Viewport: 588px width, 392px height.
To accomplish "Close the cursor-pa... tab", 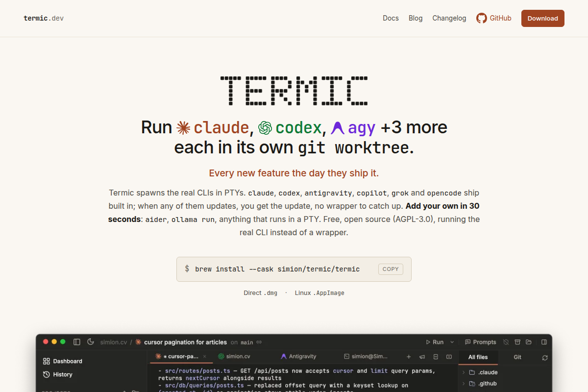I will 205,357.
